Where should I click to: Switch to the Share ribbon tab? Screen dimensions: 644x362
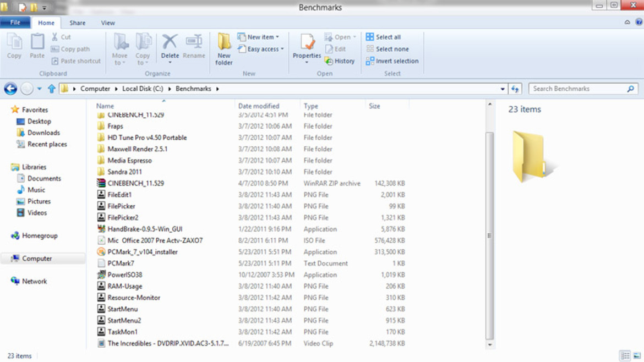[x=77, y=23]
